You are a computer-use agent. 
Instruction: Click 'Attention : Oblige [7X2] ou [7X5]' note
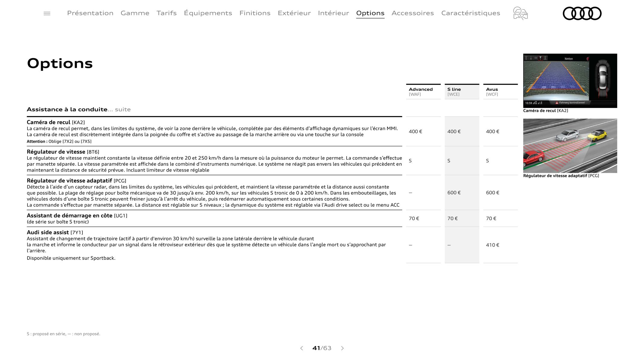pos(59,141)
